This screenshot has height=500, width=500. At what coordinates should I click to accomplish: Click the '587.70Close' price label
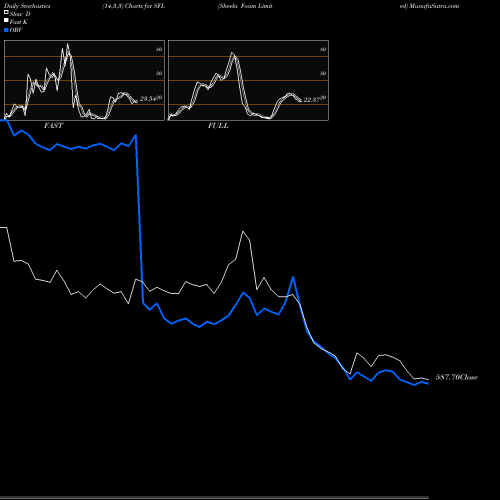point(457,377)
